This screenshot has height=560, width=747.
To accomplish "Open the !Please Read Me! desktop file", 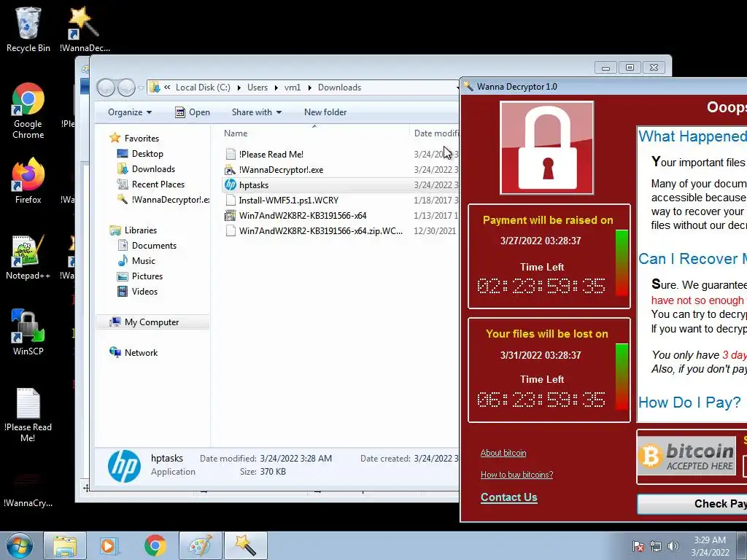I will (x=28, y=414).
